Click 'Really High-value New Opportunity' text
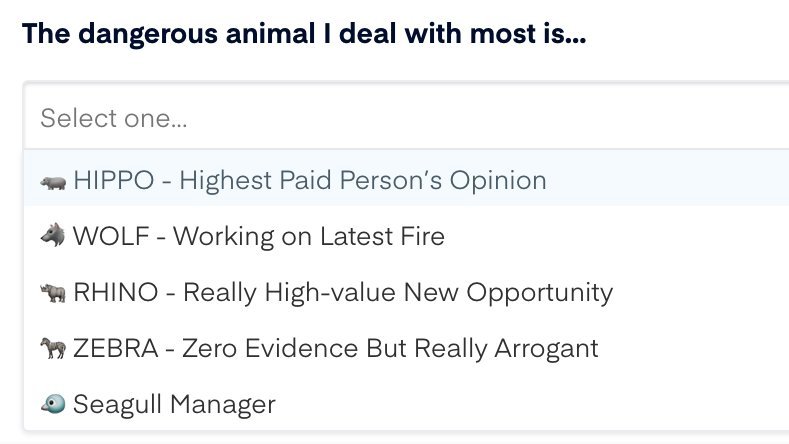 click(398, 293)
